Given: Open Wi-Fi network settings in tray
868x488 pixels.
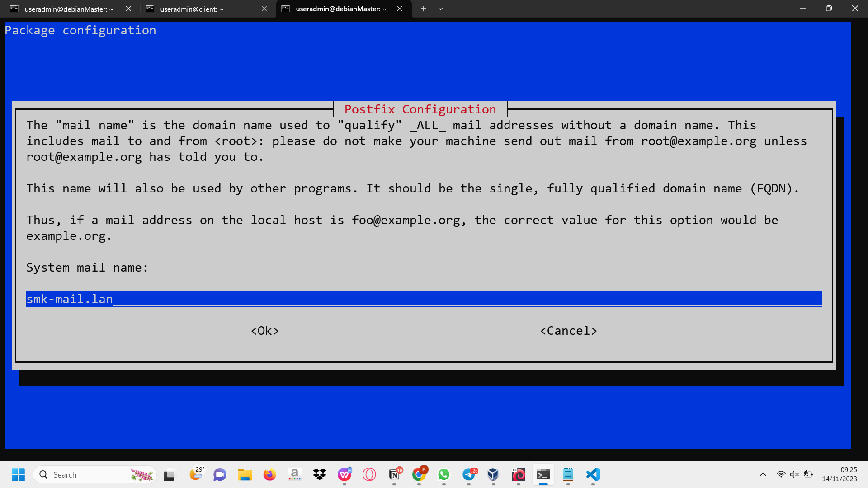Looking at the screenshot, I should tap(781, 474).
